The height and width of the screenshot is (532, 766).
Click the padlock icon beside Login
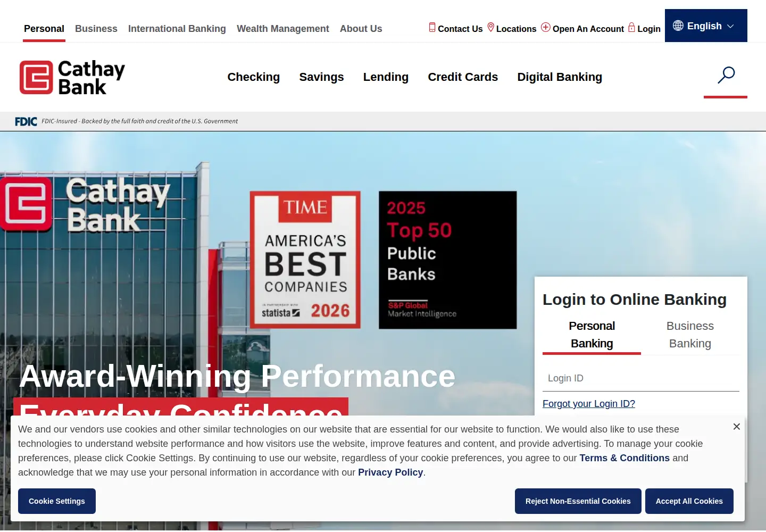point(631,27)
